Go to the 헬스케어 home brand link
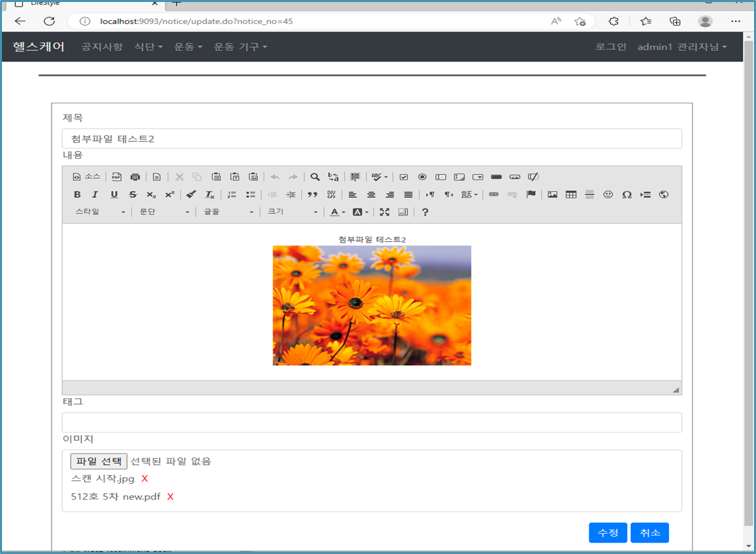Viewport: 756px width, 554px height. coord(39,47)
